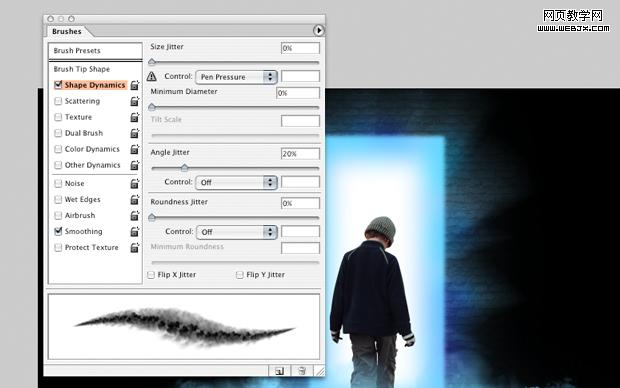Click lock icon next to Dual Brush

click(x=135, y=133)
